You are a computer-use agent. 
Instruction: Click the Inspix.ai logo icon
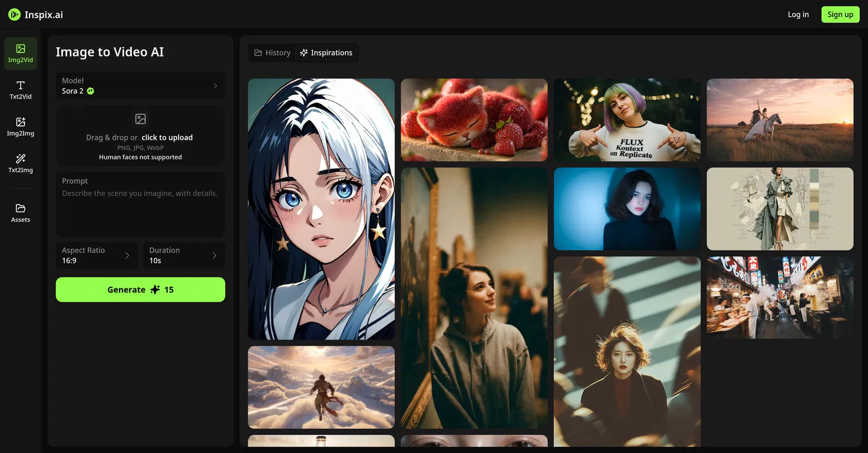click(14, 15)
